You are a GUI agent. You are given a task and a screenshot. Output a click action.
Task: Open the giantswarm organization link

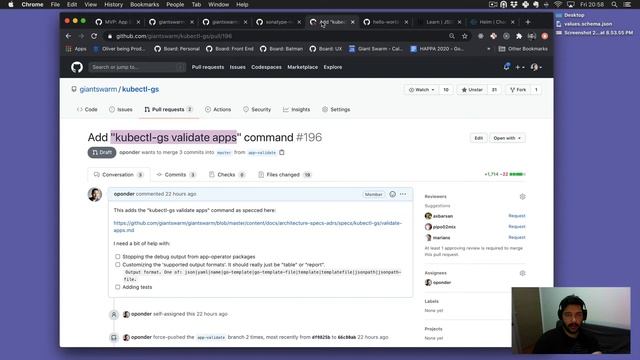point(98,89)
